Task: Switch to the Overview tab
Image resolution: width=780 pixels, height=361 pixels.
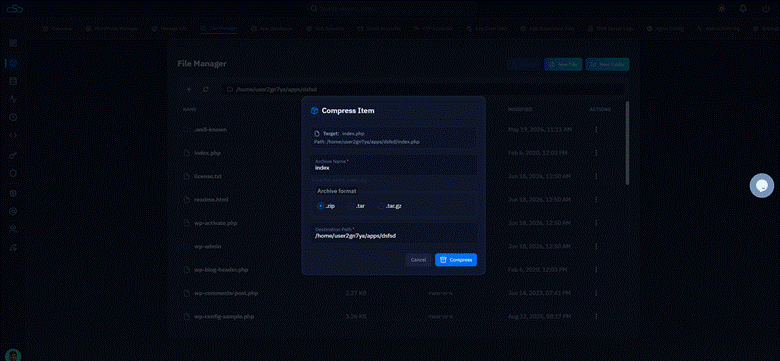Action: [57, 29]
